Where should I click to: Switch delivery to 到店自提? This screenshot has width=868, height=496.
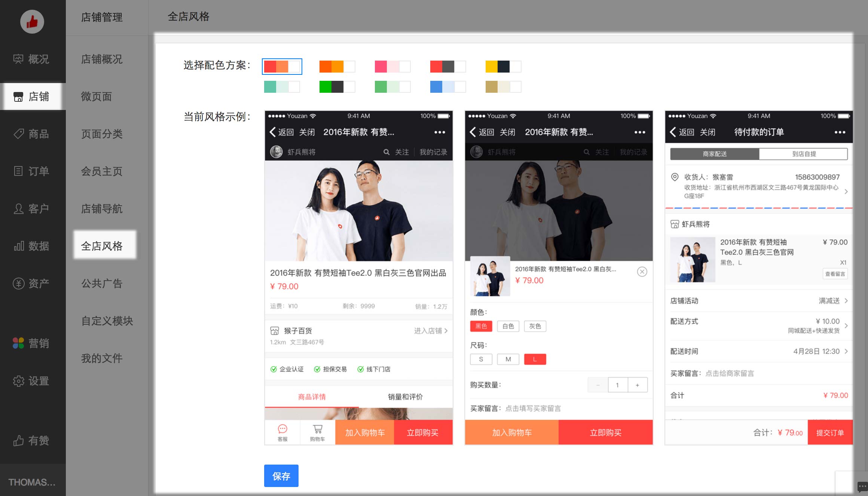tap(804, 154)
